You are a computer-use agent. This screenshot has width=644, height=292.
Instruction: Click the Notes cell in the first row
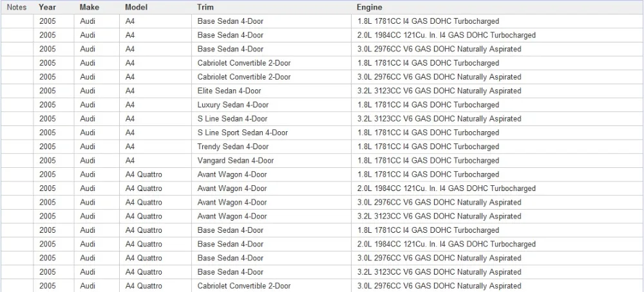(17, 21)
